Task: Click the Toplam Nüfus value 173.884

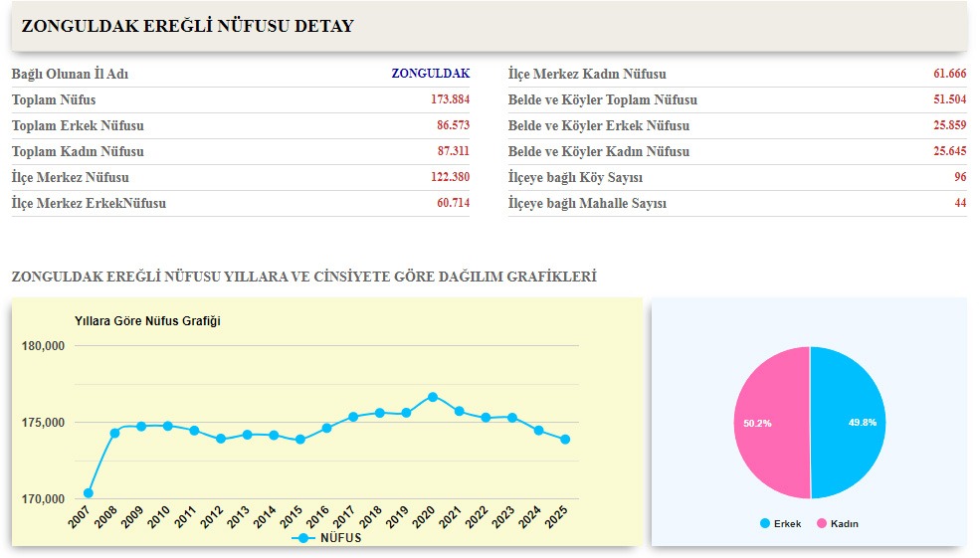Action: tap(450, 99)
